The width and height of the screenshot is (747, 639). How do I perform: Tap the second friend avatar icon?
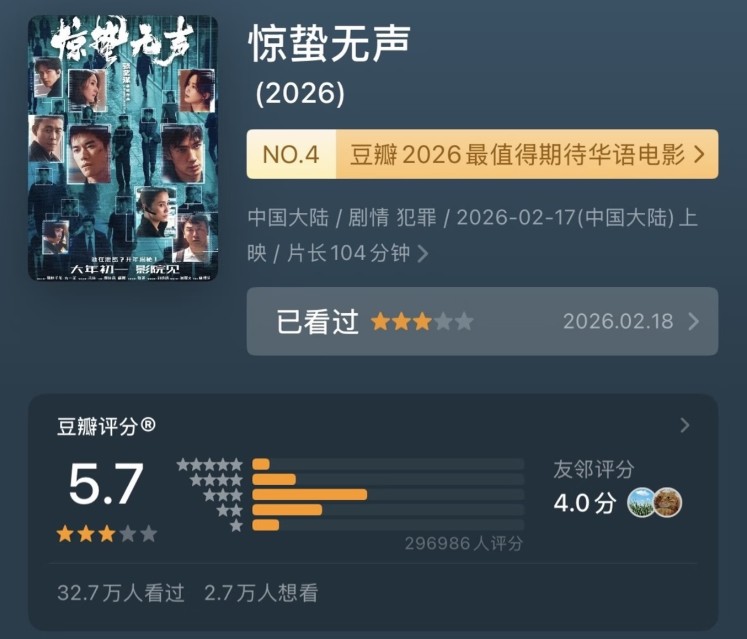(667, 502)
